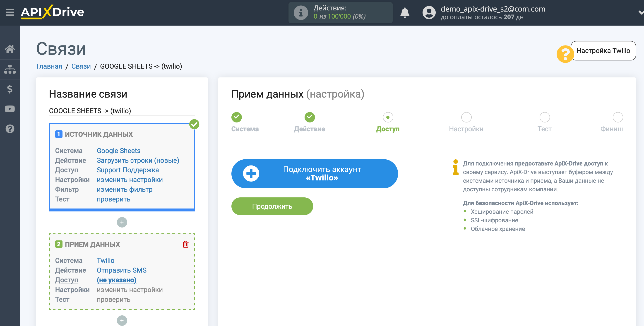Click the Продолжить green button

click(272, 205)
